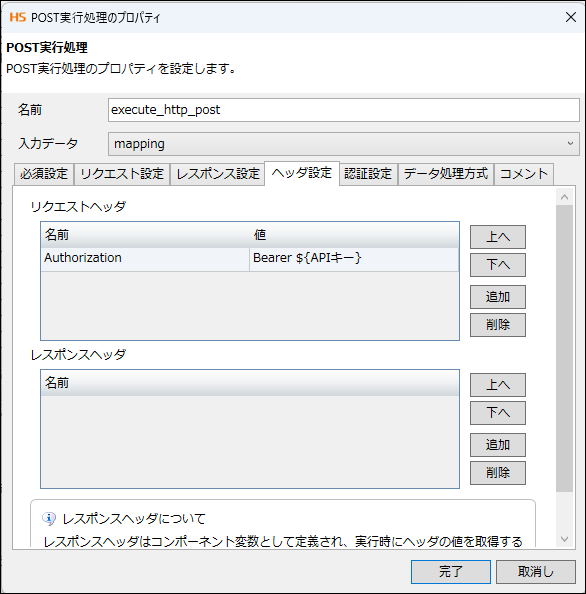The image size is (586, 594).
Task: Close the POST実行処理 properties dialog
Action: point(570,17)
